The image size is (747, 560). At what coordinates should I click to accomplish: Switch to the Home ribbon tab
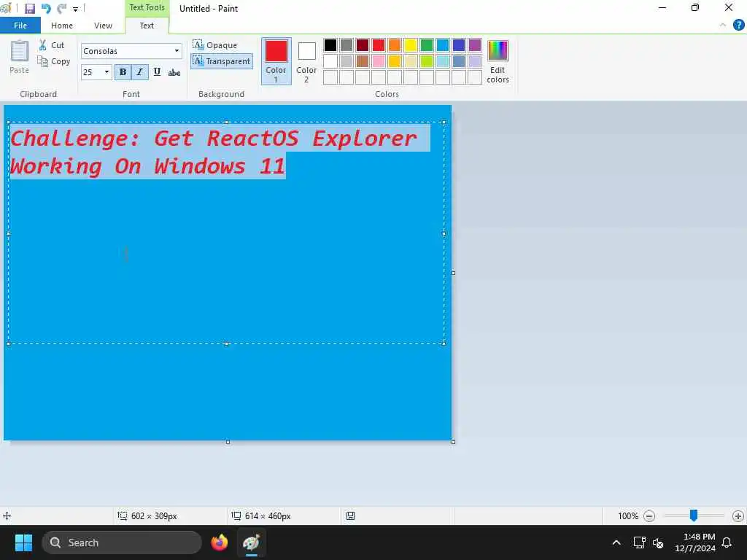pyautogui.click(x=62, y=26)
